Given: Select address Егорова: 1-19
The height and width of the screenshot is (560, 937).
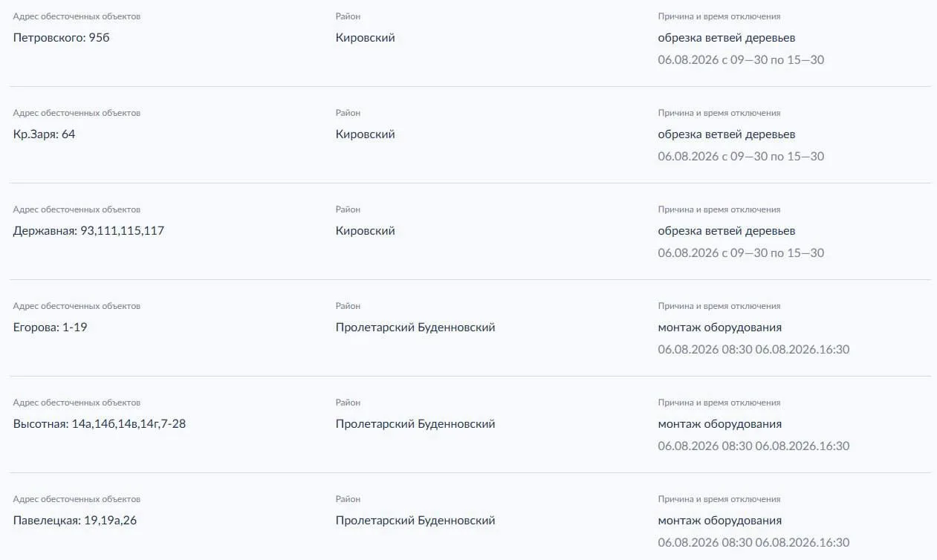Looking at the screenshot, I should pos(50,328).
